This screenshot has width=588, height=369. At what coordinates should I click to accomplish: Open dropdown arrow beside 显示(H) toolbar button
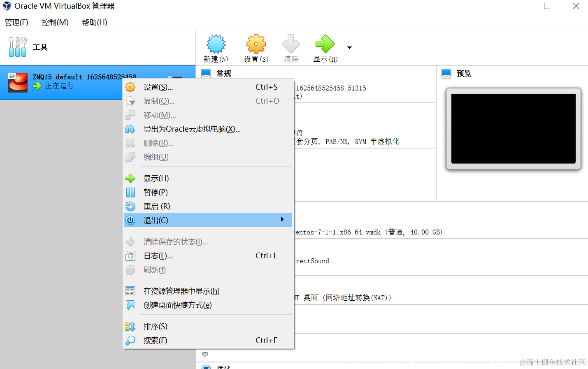[349, 48]
